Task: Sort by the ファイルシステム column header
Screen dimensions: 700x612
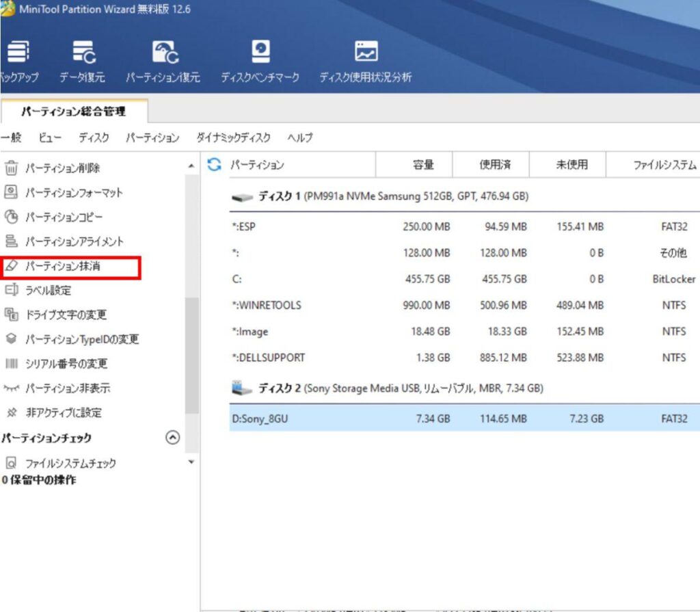Action: (x=653, y=165)
